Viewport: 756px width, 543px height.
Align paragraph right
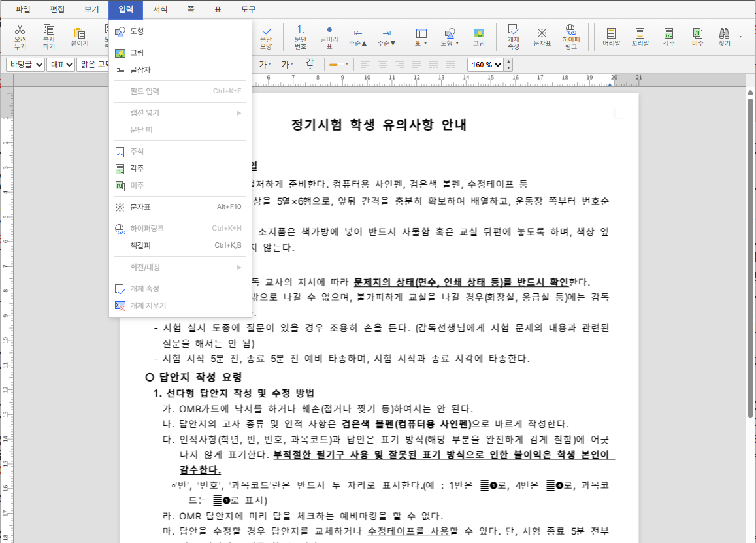coord(400,64)
